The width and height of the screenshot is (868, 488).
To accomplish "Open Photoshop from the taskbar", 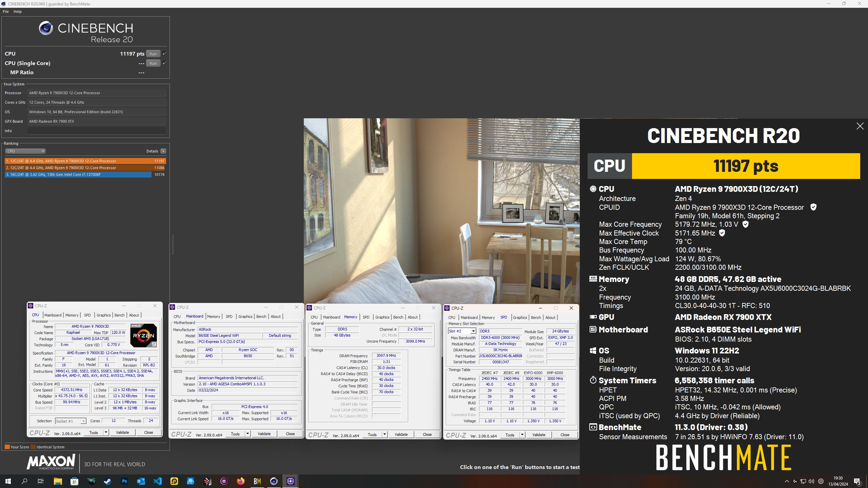I will [124, 481].
